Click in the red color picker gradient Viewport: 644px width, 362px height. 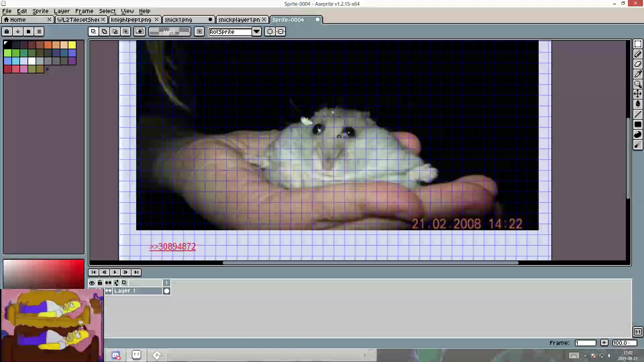(x=44, y=274)
